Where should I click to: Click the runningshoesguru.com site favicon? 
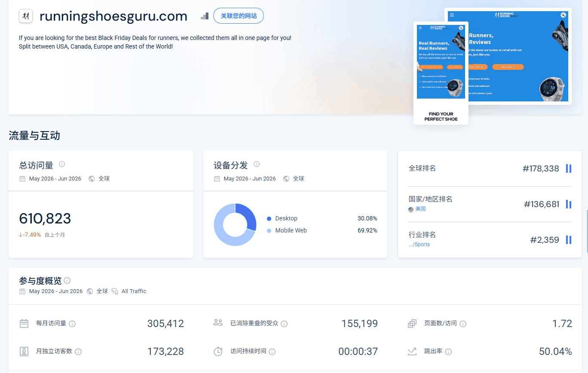point(26,16)
